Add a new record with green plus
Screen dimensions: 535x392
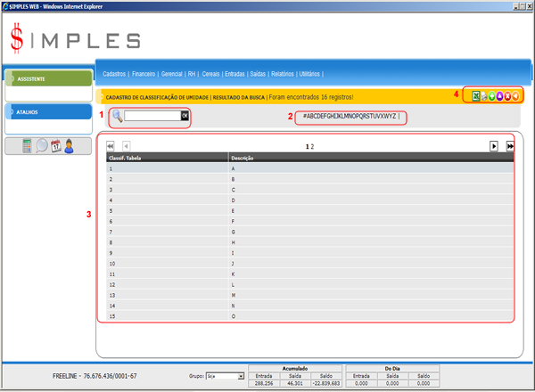click(x=493, y=96)
